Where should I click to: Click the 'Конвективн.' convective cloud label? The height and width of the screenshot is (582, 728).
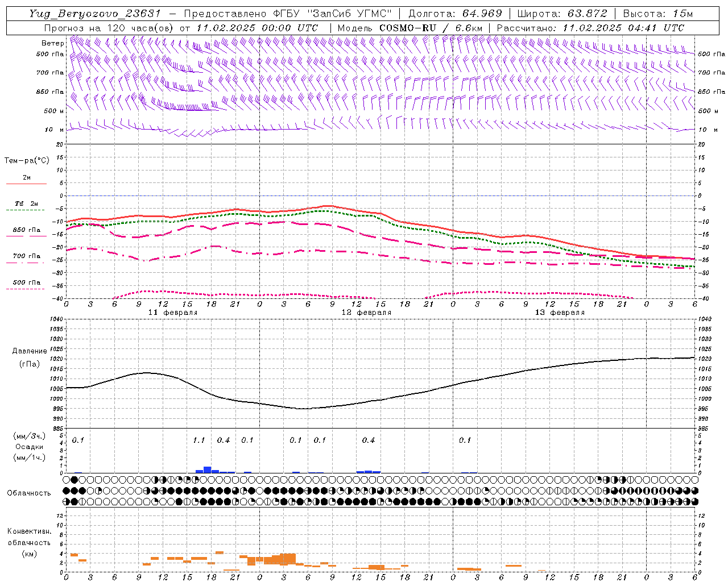point(29,531)
